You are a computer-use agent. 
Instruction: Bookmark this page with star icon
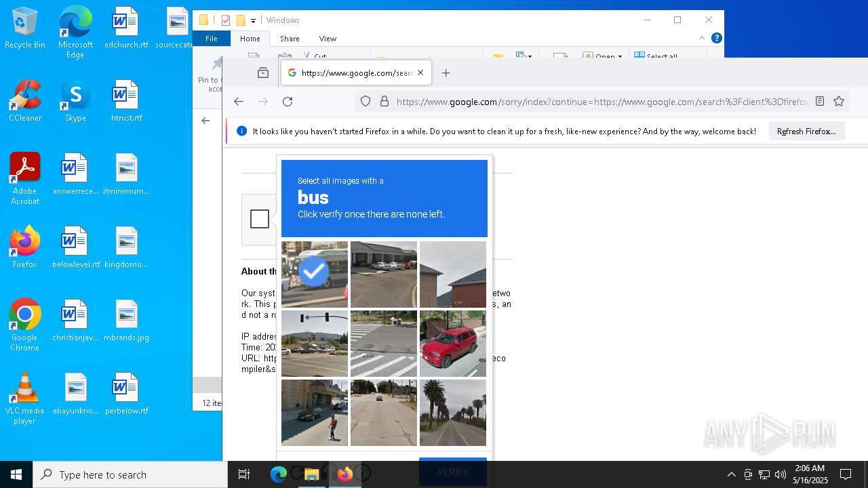pos(839,102)
